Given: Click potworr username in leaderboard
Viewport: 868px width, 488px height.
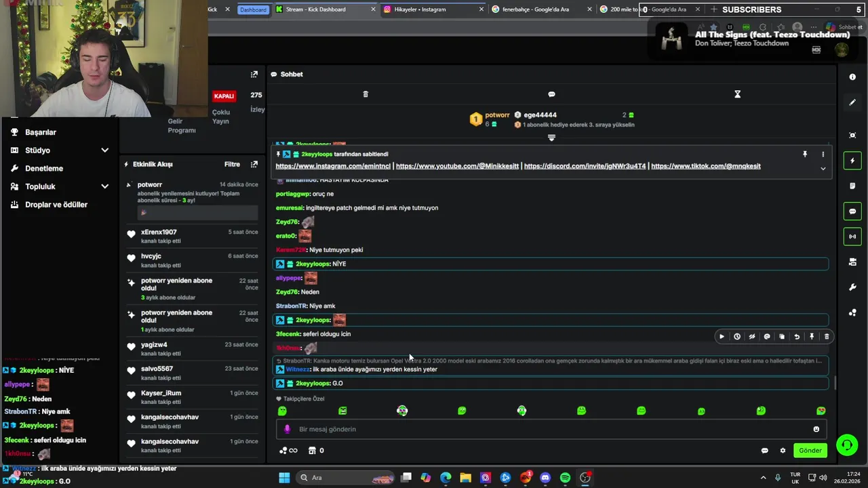Looking at the screenshot, I should pyautogui.click(x=497, y=115).
